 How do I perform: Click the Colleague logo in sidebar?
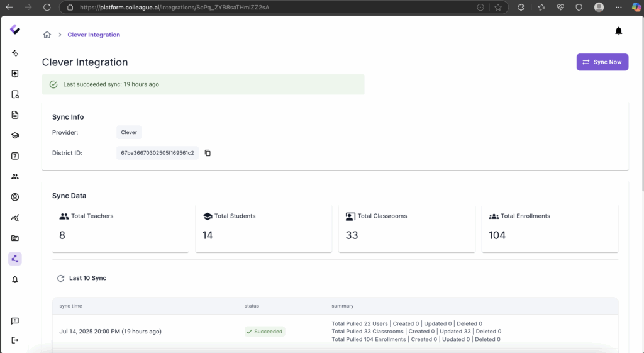[15, 30]
